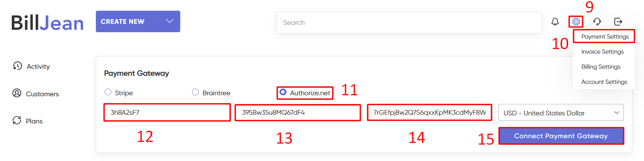Go to Billing Settings in the menu
This screenshot has height=161, width=644.
click(x=601, y=67)
